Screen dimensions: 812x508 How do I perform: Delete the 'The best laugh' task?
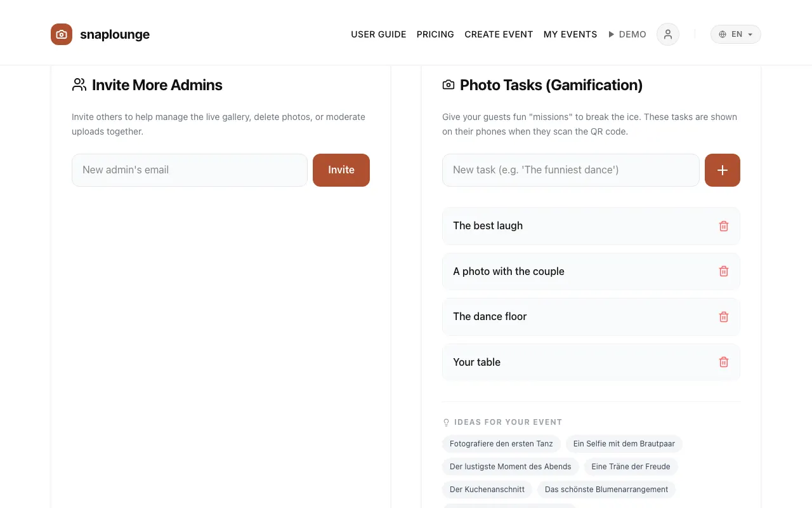[724, 226]
